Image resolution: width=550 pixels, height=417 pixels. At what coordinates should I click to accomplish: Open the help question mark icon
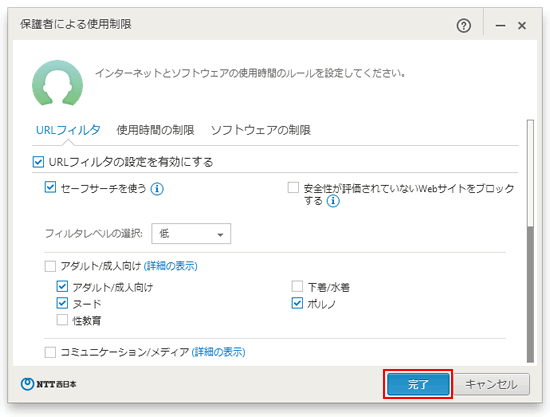[x=464, y=26]
